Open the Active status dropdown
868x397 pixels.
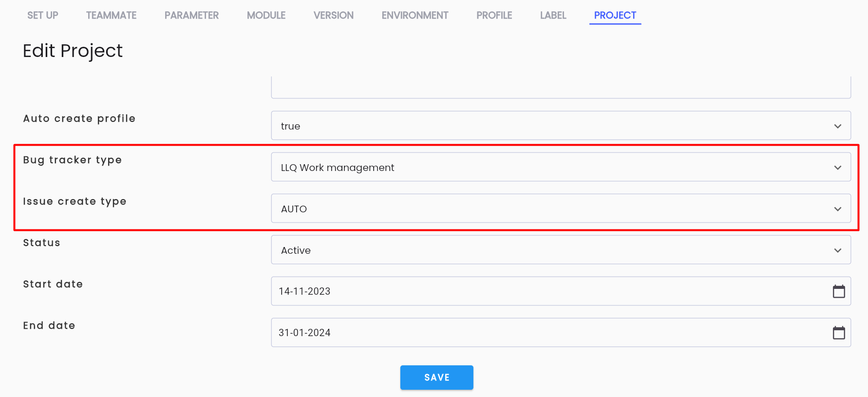[561, 250]
